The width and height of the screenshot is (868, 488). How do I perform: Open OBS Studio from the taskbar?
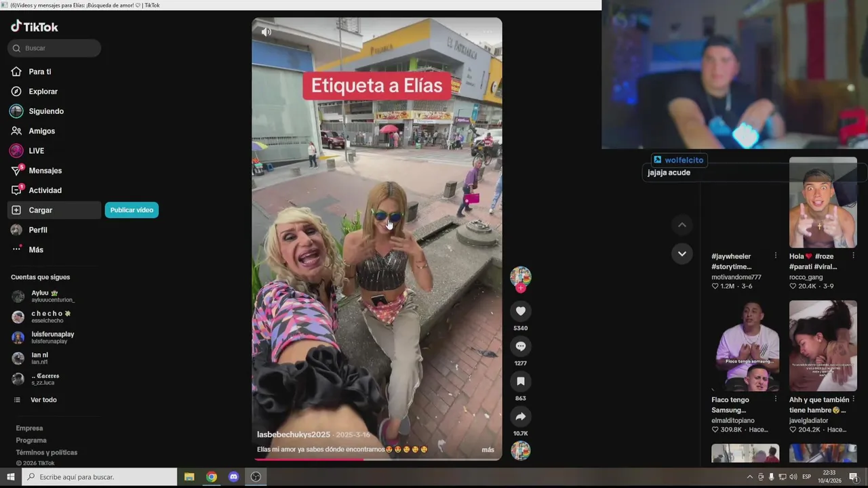(256, 477)
